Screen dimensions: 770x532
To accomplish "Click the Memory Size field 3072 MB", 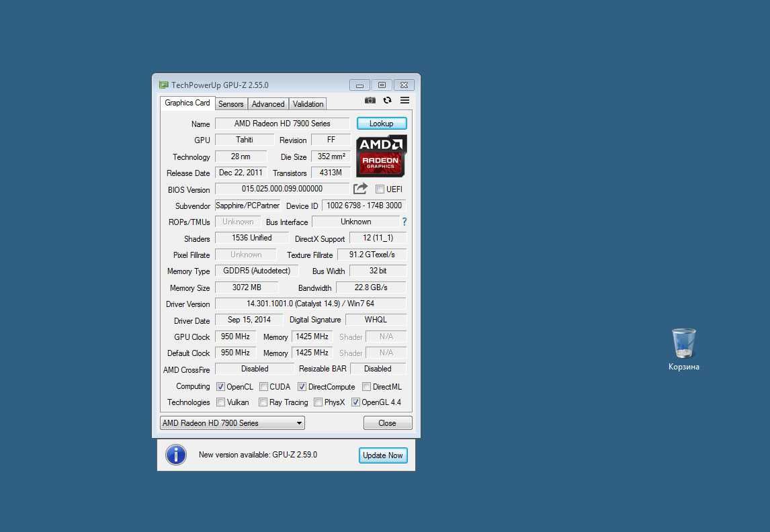I will (247, 287).
